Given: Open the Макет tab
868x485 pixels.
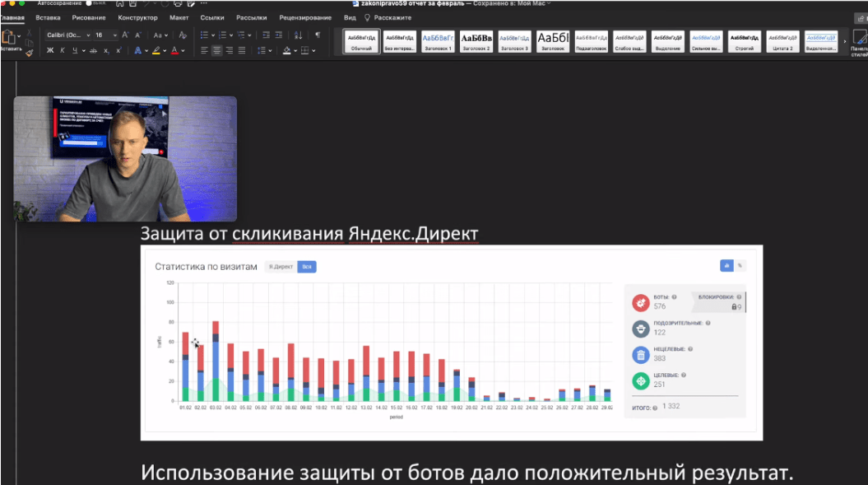Looking at the screenshot, I should [x=179, y=18].
